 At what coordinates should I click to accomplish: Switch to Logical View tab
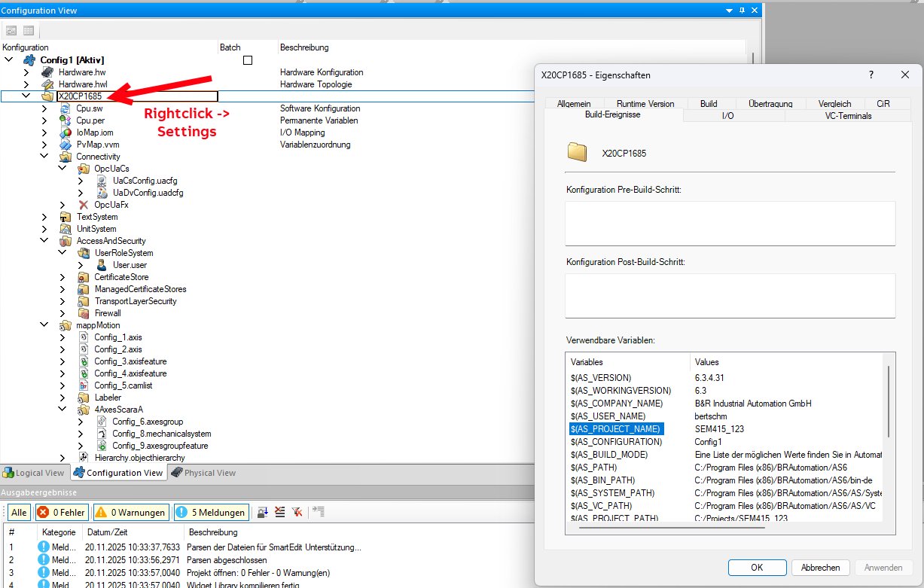35,473
